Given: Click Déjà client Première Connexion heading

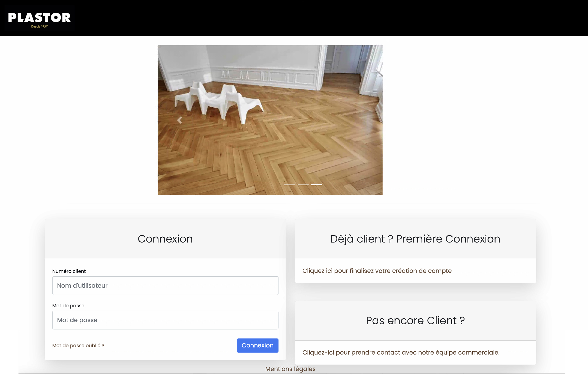Looking at the screenshot, I should pyautogui.click(x=415, y=239).
